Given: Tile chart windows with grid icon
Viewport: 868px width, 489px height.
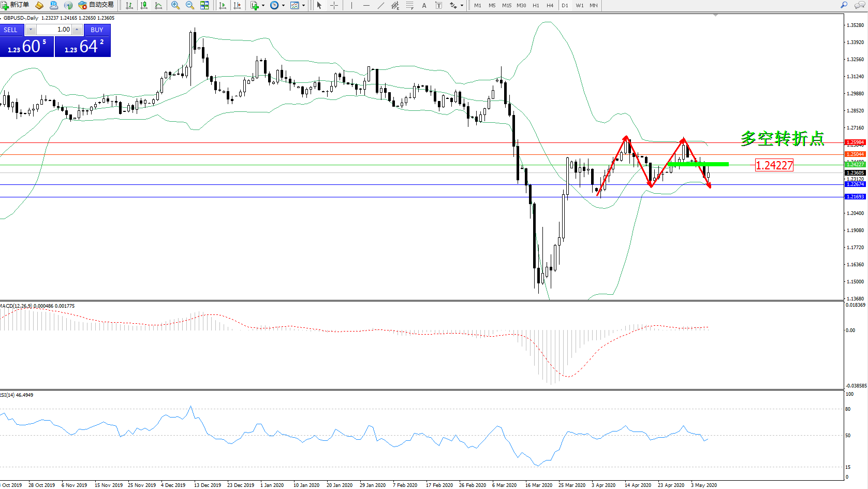Looking at the screenshot, I should point(204,5).
